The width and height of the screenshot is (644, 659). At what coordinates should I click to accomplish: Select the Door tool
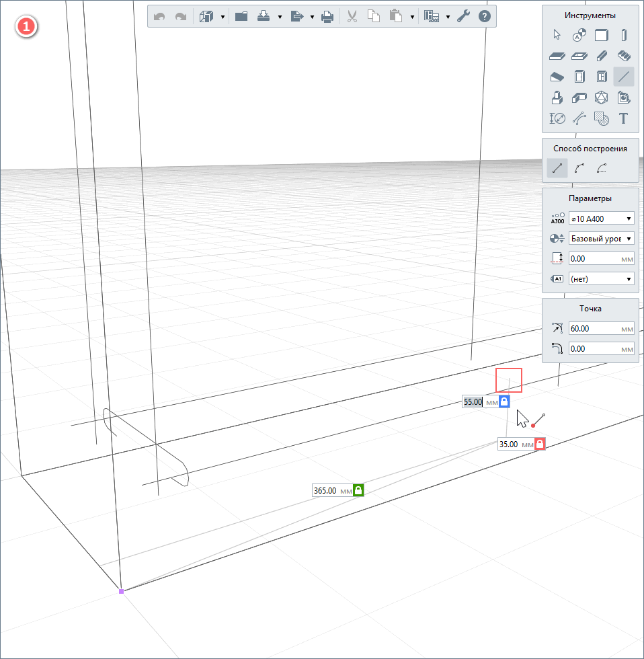579,77
